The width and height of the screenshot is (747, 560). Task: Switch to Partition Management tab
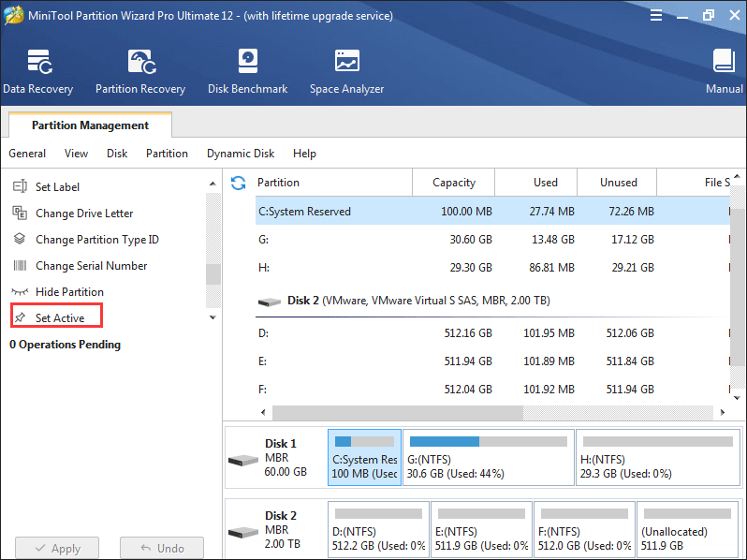(x=90, y=125)
